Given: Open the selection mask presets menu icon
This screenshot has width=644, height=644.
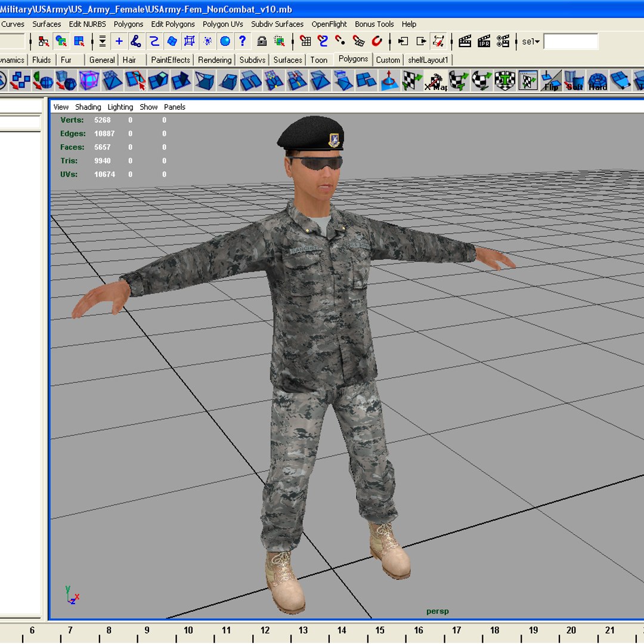Looking at the screenshot, I should click(x=103, y=41).
